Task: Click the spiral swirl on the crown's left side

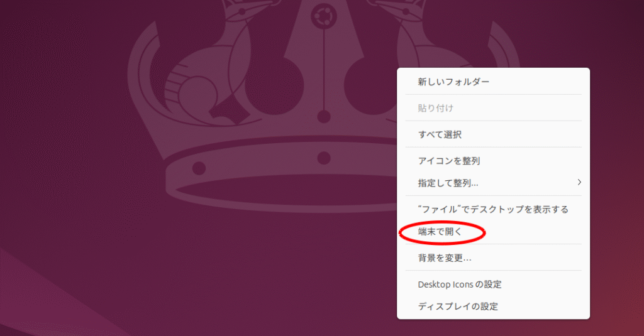Action: (x=193, y=92)
